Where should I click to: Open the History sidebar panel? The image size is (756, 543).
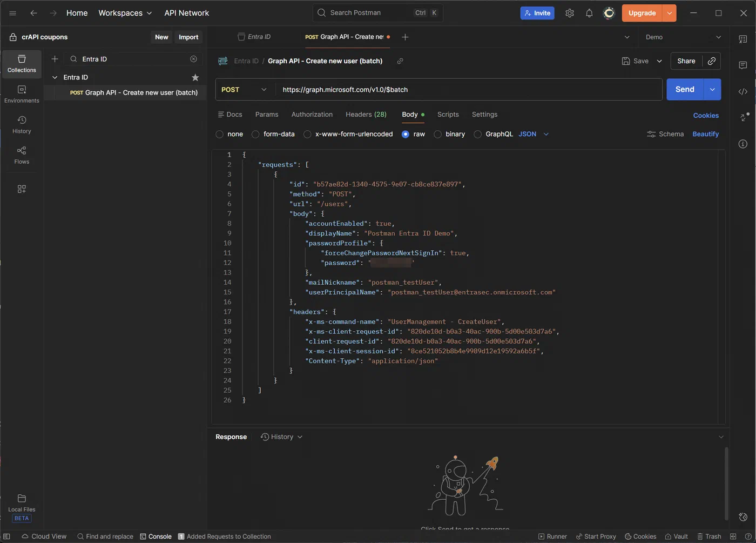22,125
